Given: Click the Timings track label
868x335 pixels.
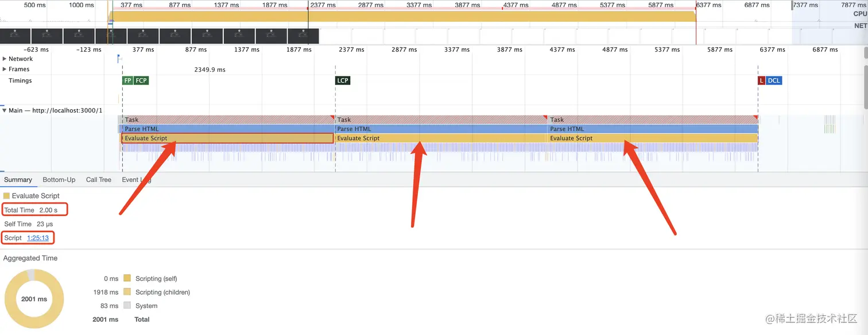Looking at the screenshot, I should click(20, 80).
